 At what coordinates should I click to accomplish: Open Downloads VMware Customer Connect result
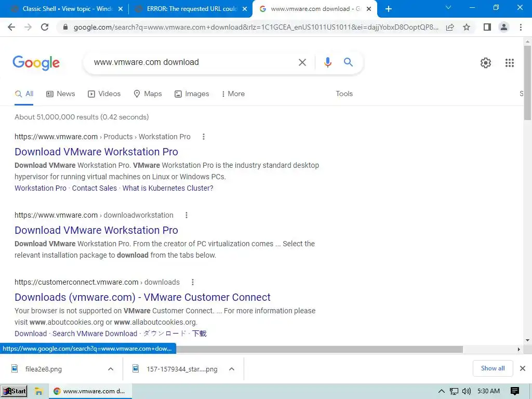pyautogui.click(x=142, y=297)
